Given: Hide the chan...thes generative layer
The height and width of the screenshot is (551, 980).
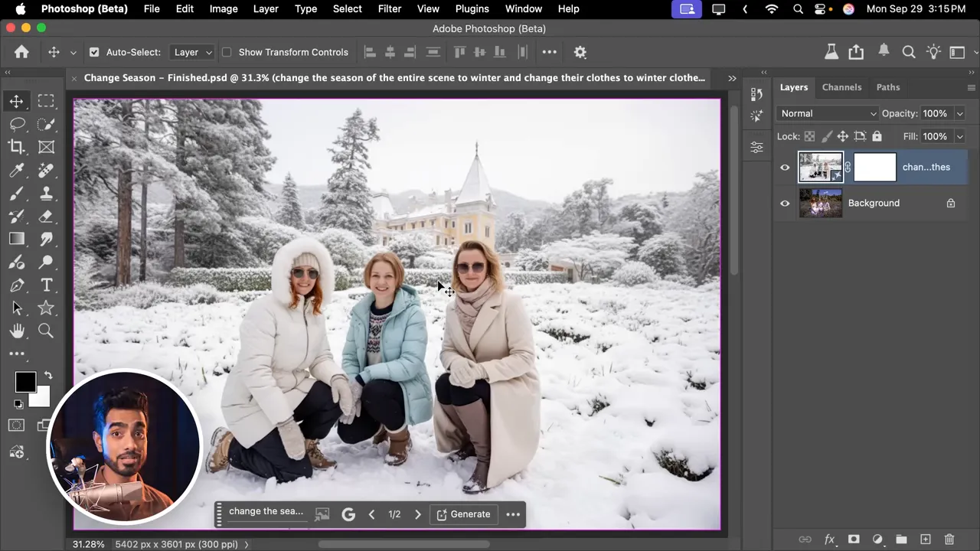Looking at the screenshot, I should pyautogui.click(x=785, y=167).
